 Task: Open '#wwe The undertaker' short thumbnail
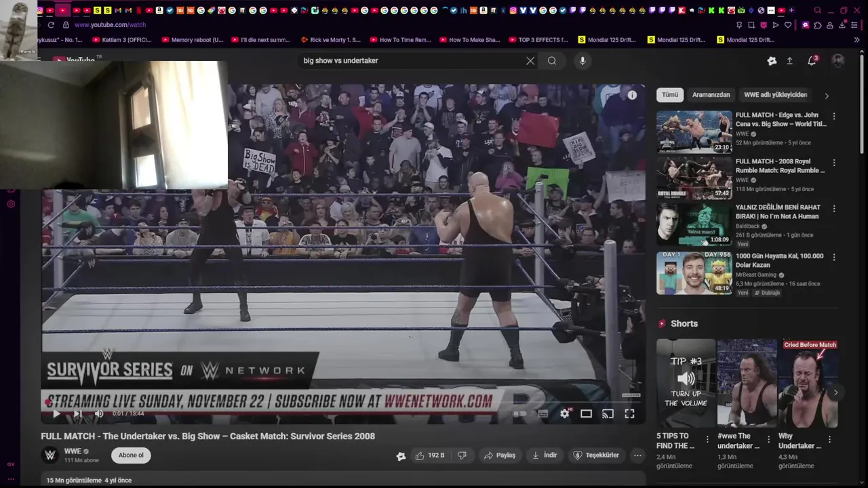coord(747,383)
